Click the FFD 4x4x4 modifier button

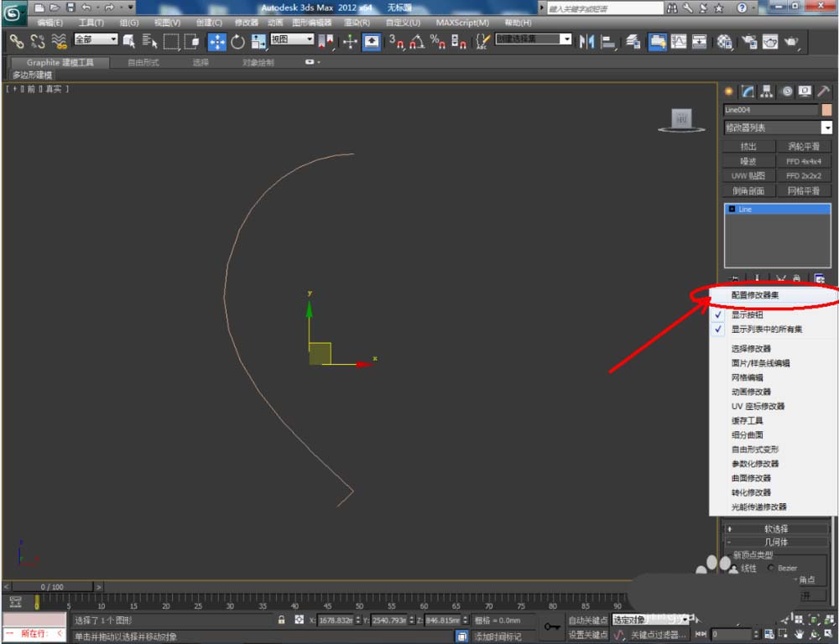point(803,161)
